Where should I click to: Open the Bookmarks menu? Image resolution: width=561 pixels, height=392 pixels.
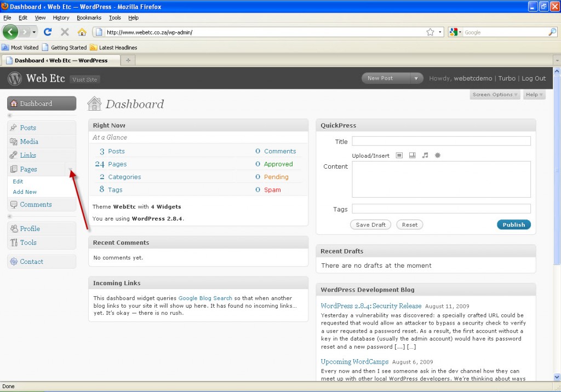coord(89,18)
